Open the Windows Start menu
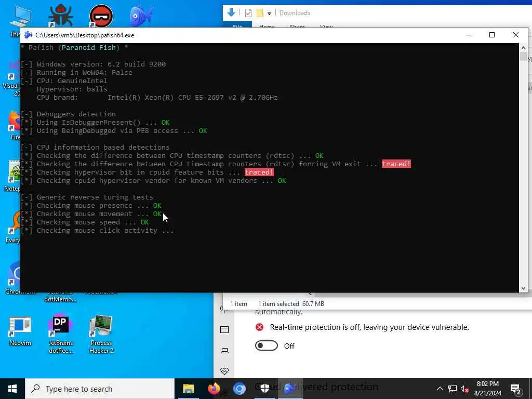Viewport: 532px width, 399px height. [x=12, y=389]
